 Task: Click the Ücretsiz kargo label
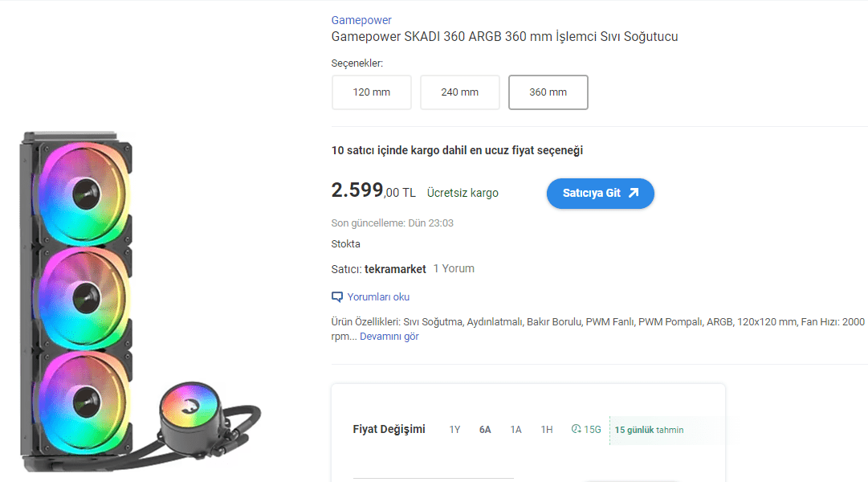(463, 193)
